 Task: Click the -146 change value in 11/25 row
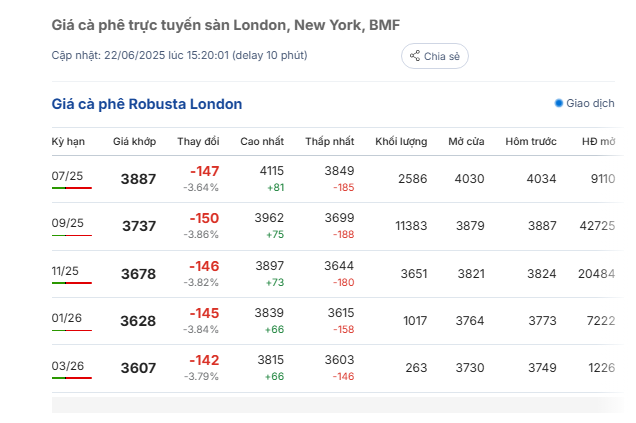pos(204,266)
